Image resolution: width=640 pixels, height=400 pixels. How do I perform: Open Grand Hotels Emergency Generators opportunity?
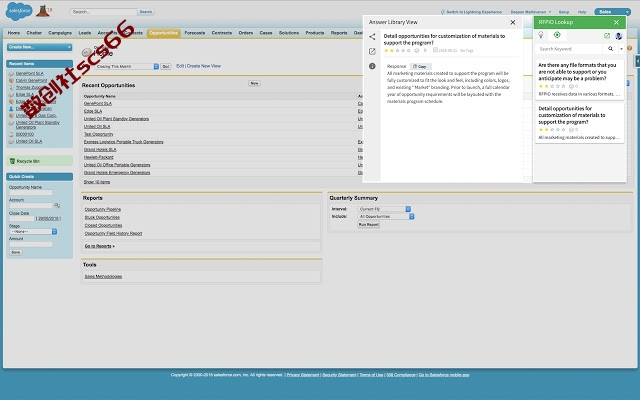click(117, 173)
